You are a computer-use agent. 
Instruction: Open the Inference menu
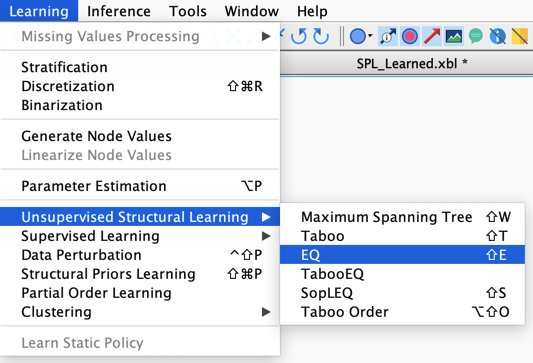(x=119, y=11)
